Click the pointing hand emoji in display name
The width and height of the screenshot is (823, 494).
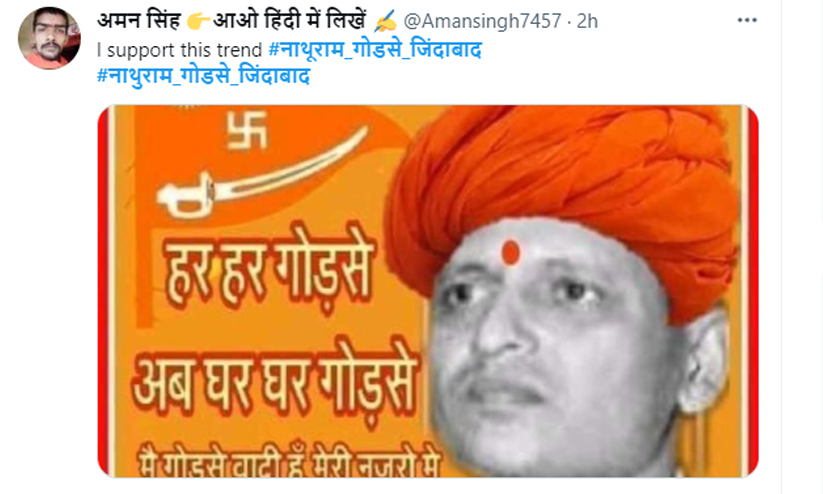(x=198, y=22)
